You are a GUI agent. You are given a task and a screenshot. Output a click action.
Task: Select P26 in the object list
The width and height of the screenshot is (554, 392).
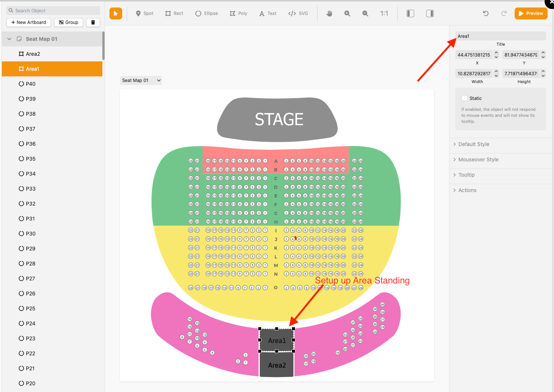click(52, 294)
